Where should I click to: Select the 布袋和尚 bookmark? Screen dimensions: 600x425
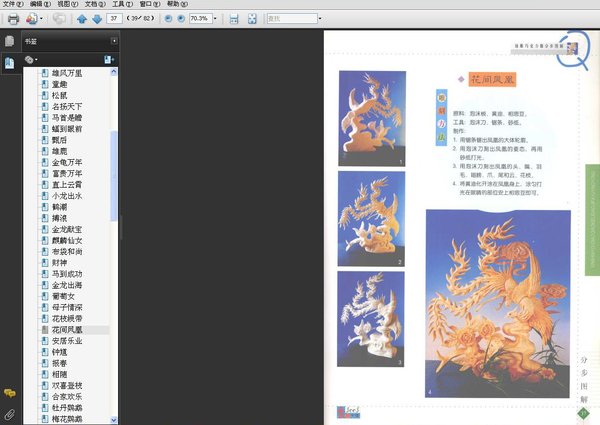tap(67, 252)
